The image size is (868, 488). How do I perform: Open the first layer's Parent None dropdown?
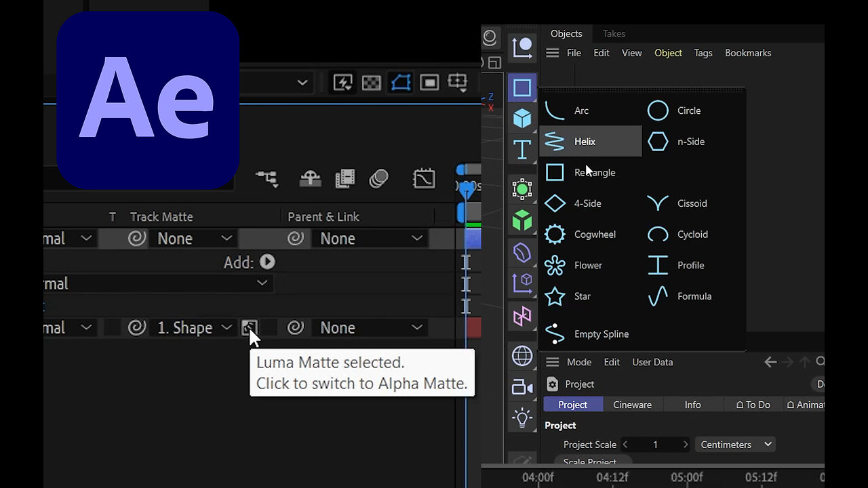(x=370, y=239)
